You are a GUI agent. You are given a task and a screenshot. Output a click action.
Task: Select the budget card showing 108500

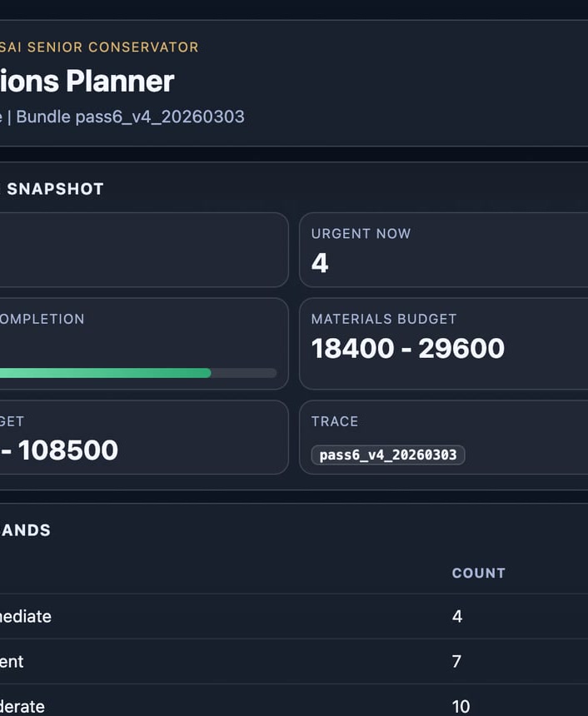pyautogui.click(x=142, y=437)
